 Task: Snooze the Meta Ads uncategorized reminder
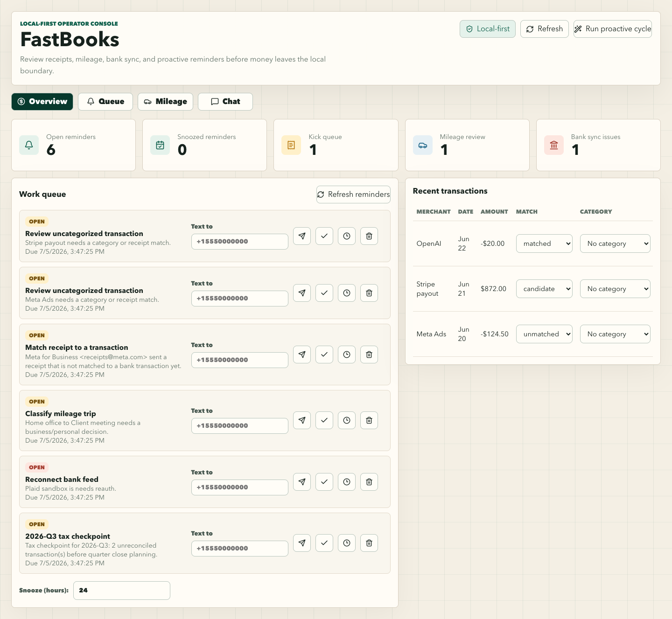coord(347,293)
